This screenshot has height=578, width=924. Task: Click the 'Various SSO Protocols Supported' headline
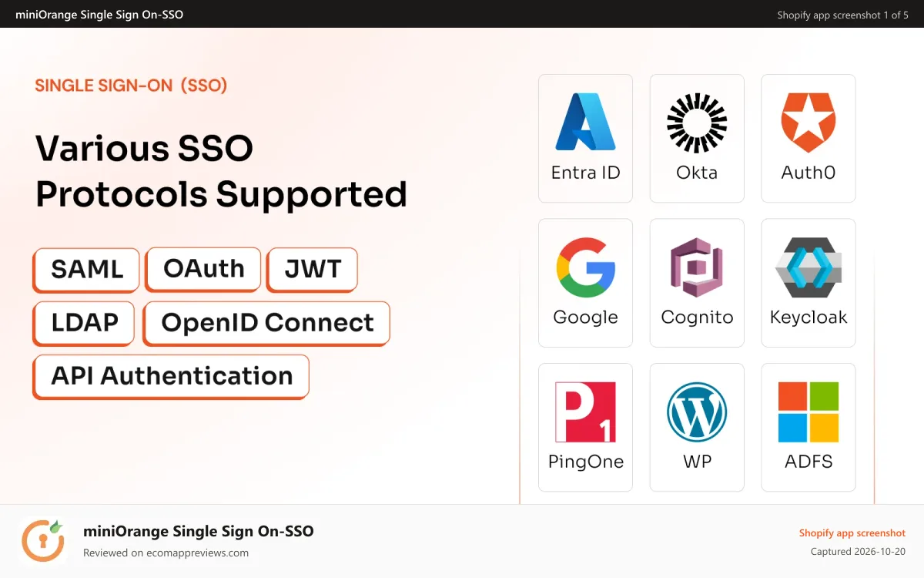coord(221,170)
